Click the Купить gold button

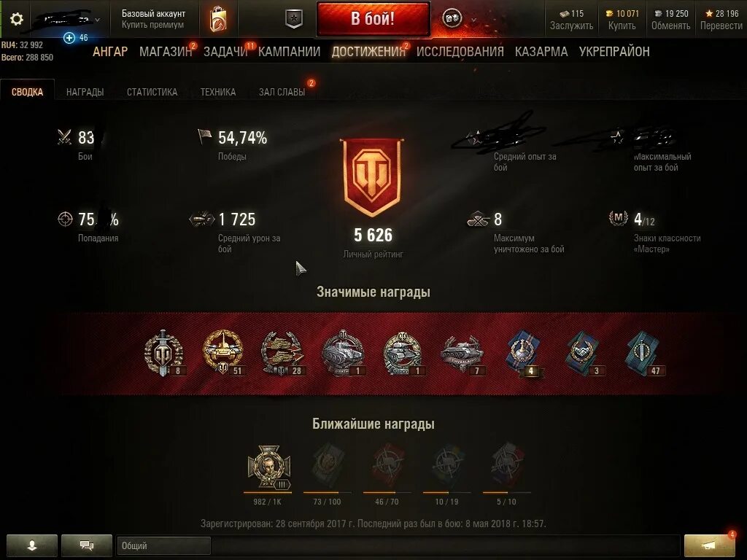pos(622,20)
